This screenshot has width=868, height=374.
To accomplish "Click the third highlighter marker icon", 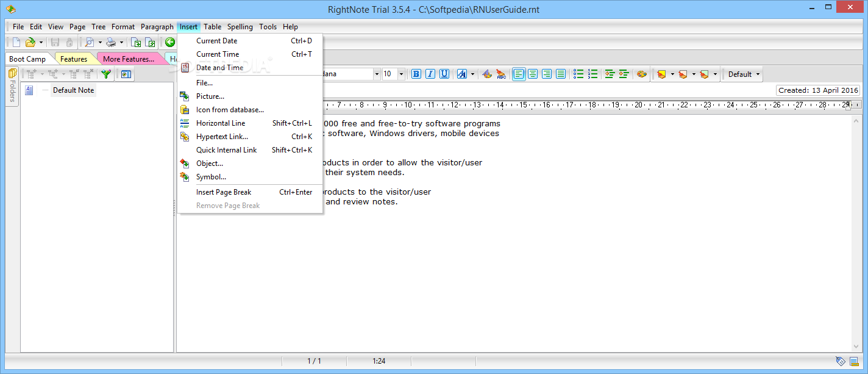I will (x=705, y=74).
